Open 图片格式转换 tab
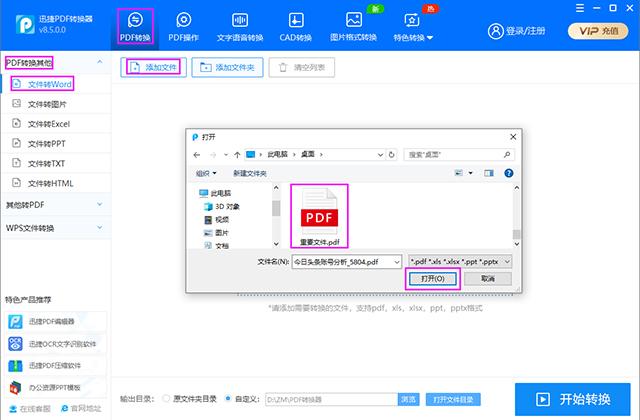Screen dimensions: 640x420 click(353, 27)
